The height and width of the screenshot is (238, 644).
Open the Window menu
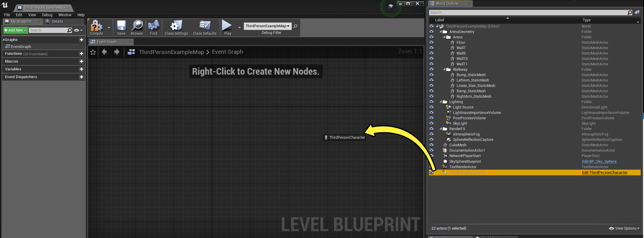65,15
